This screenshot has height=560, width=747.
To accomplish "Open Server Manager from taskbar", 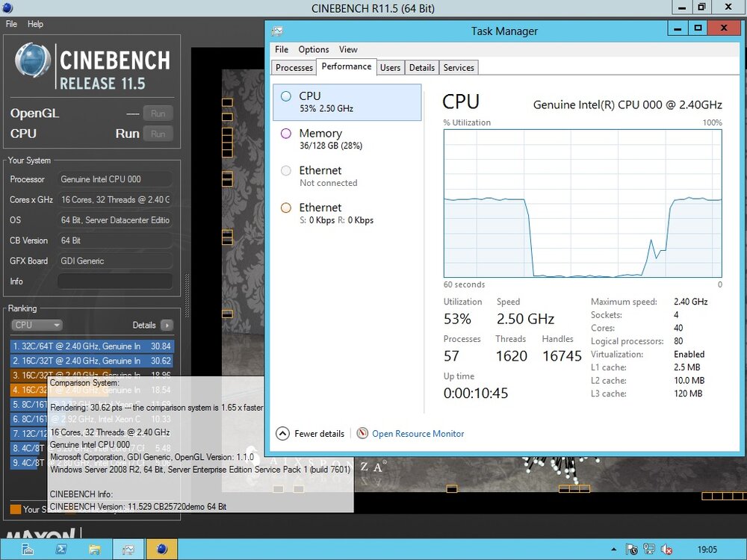I will tap(28, 550).
